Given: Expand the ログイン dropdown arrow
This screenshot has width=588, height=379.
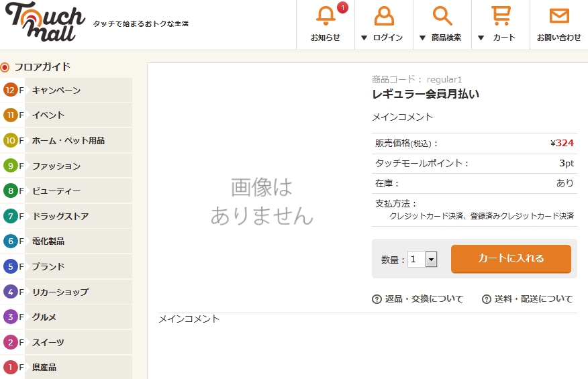Looking at the screenshot, I should coord(364,38).
